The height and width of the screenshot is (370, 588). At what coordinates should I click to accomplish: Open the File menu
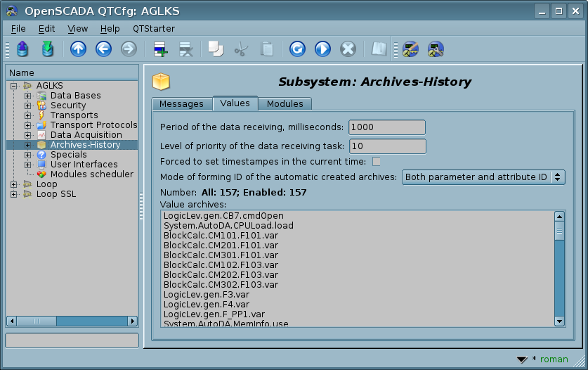point(18,29)
